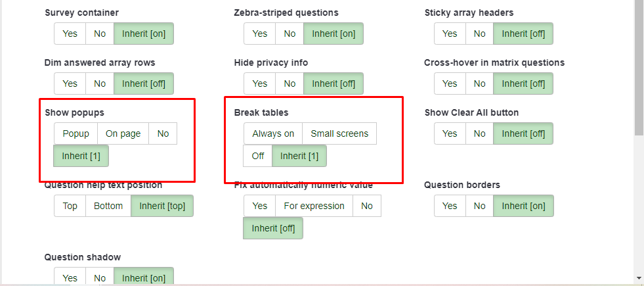
Task: Choose No for Zebra-striped questions
Action: point(290,34)
